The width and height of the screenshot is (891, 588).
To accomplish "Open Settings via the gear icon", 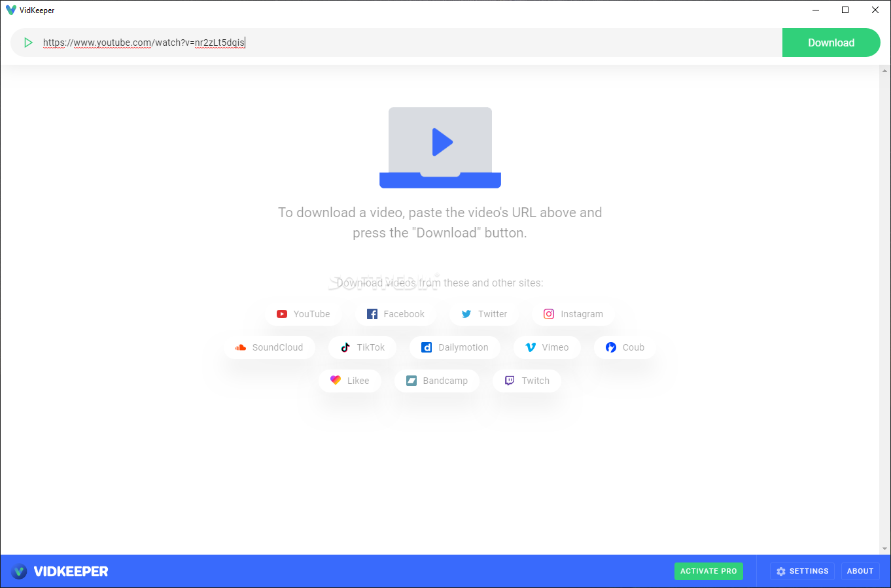I will point(781,571).
